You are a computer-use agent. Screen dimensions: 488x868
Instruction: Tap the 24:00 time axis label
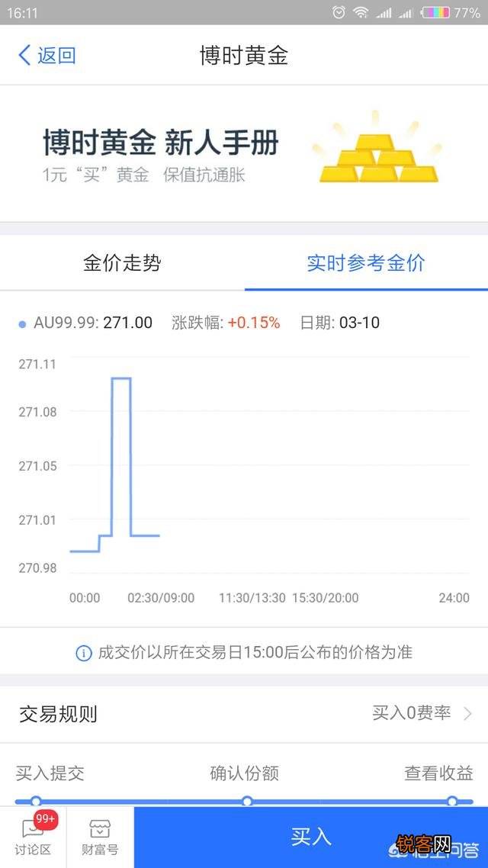[454, 598]
